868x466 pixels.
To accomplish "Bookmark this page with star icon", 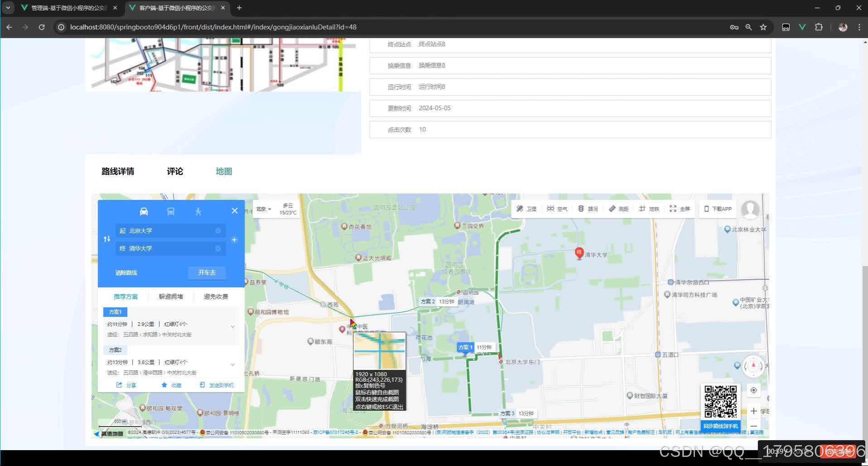I will (x=763, y=27).
